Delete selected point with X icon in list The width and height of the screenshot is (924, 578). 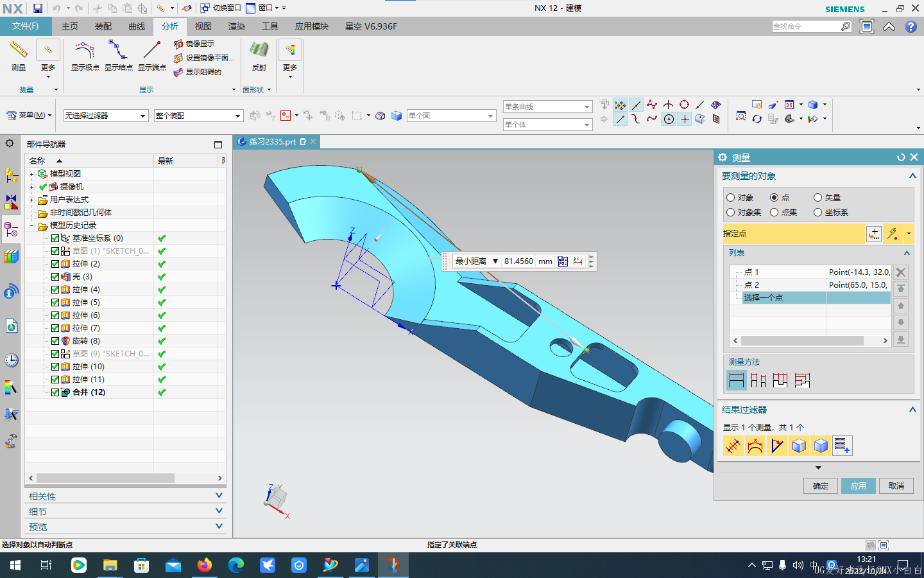click(901, 272)
